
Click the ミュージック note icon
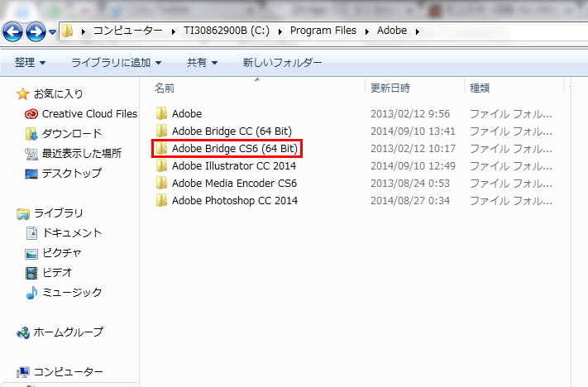pos(31,293)
